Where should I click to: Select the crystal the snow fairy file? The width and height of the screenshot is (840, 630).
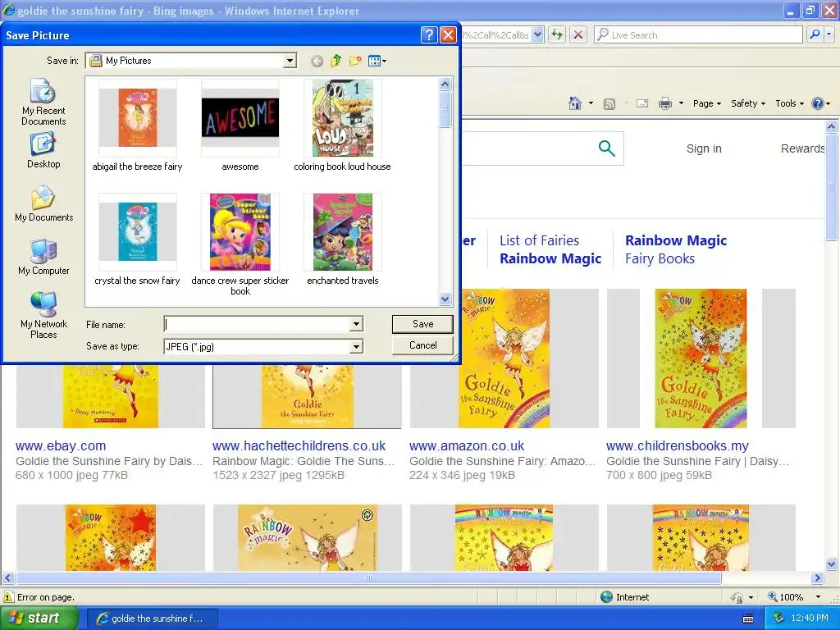[x=137, y=240]
